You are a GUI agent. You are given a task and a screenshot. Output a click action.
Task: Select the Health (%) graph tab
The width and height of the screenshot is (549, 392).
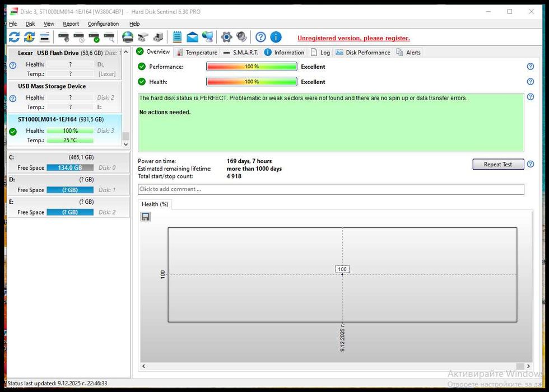tap(155, 204)
